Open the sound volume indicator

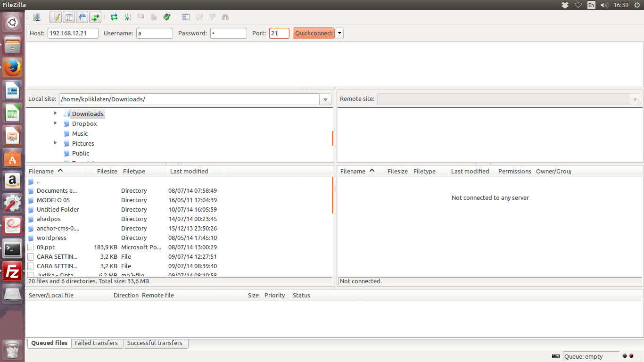tap(604, 5)
